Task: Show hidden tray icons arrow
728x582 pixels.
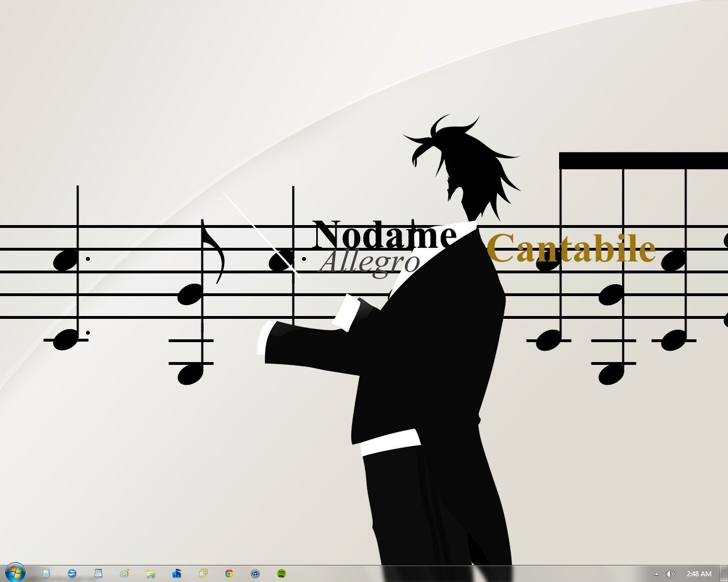Action: (x=656, y=574)
